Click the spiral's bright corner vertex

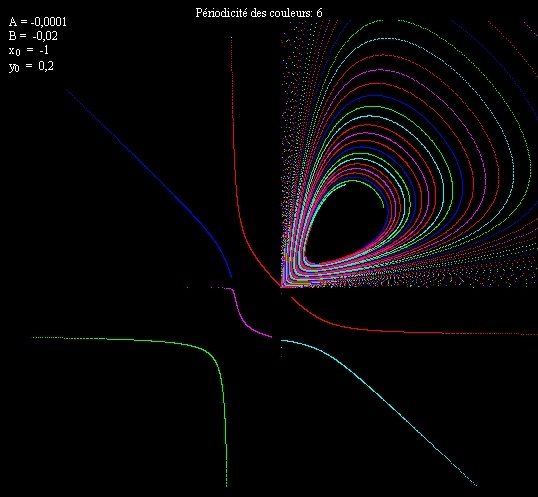coord(283,285)
